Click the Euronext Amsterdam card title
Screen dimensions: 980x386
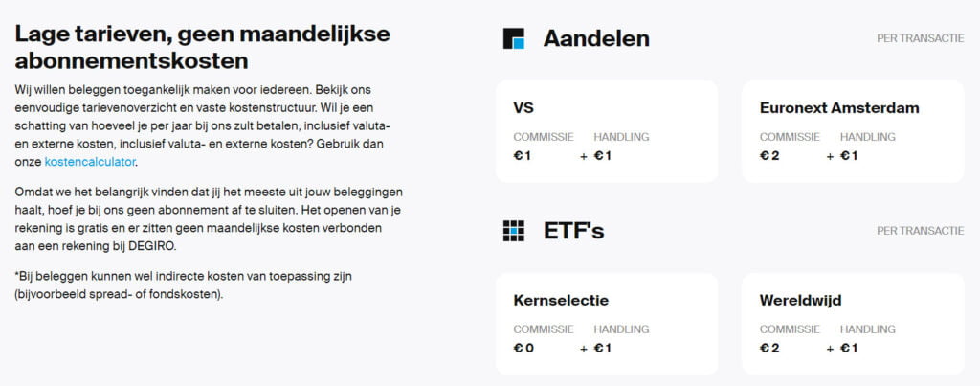point(839,107)
